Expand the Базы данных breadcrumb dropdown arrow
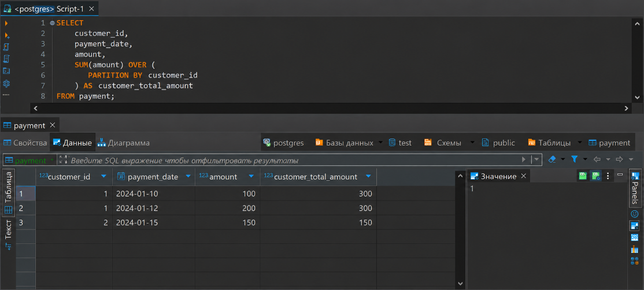This screenshot has width=644, height=290. coord(380,142)
